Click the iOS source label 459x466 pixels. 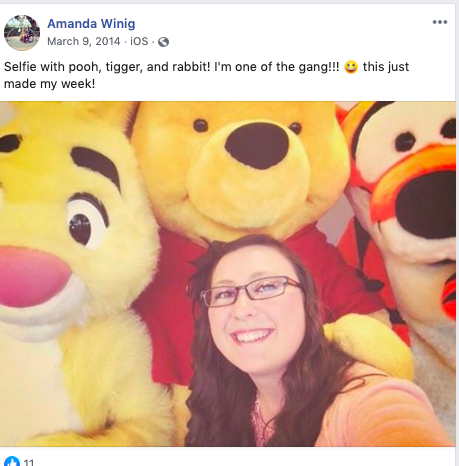[x=139, y=41]
